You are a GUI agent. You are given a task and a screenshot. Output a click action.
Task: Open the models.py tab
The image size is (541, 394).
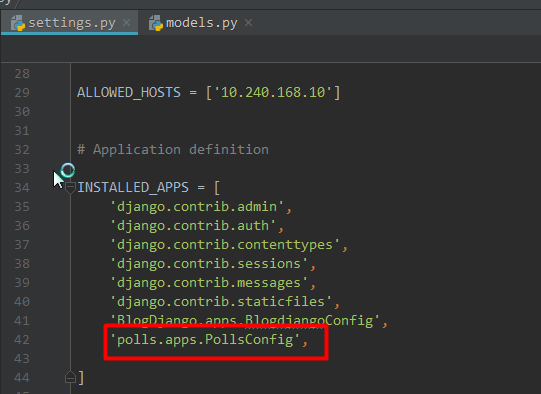[x=201, y=23]
